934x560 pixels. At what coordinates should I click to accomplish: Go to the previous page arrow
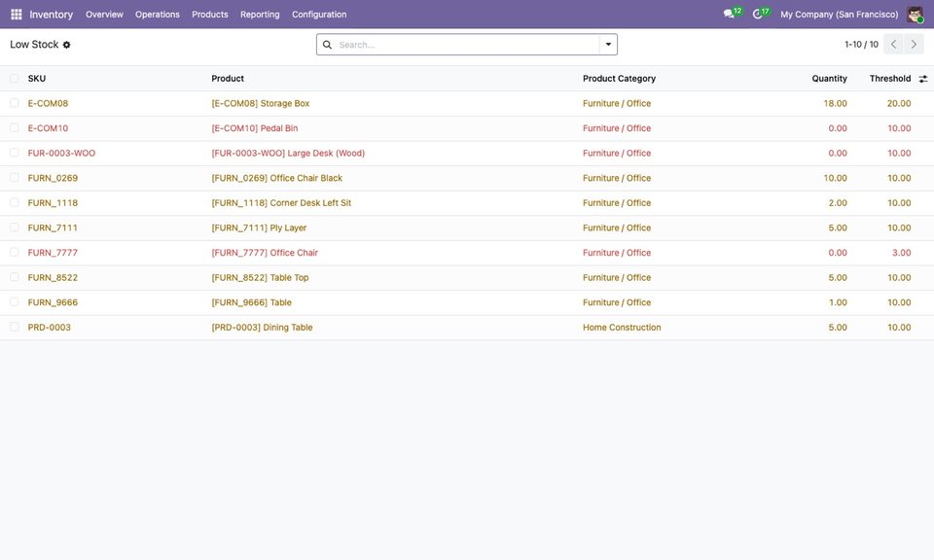tap(893, 44)
